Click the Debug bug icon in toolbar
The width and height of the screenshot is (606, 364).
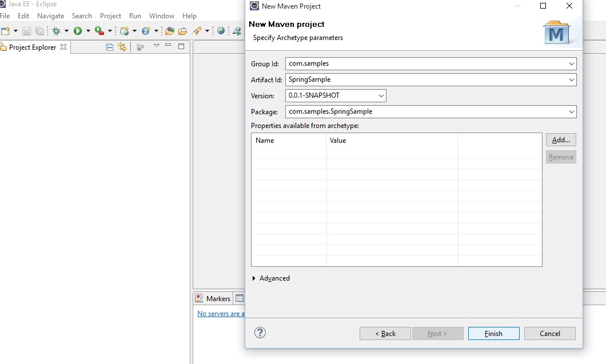click(x=56, y=31)
